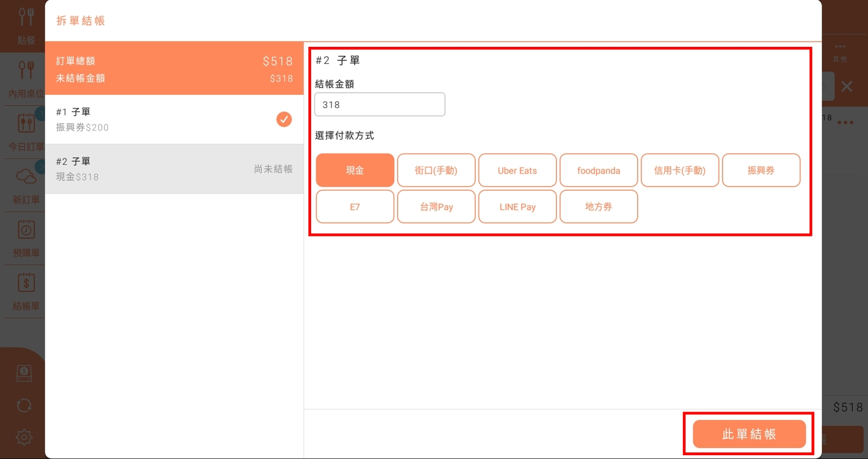Open the 點餐 ordering icon in sidebar

coord(25,18)
